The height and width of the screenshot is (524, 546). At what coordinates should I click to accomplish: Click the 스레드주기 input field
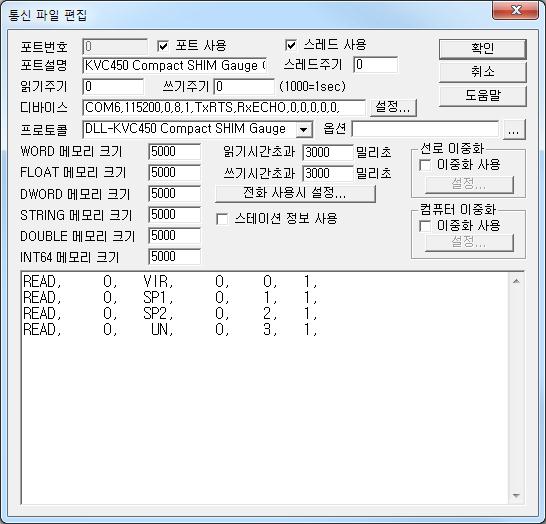(x=375, y=65)
